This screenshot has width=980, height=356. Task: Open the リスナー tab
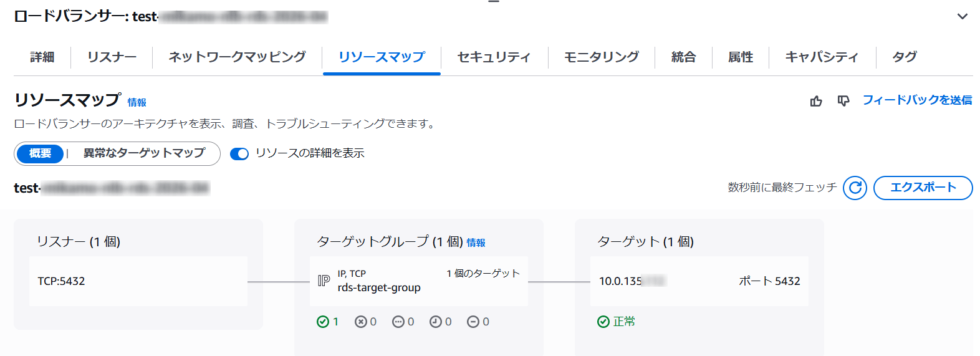point(112,57)
